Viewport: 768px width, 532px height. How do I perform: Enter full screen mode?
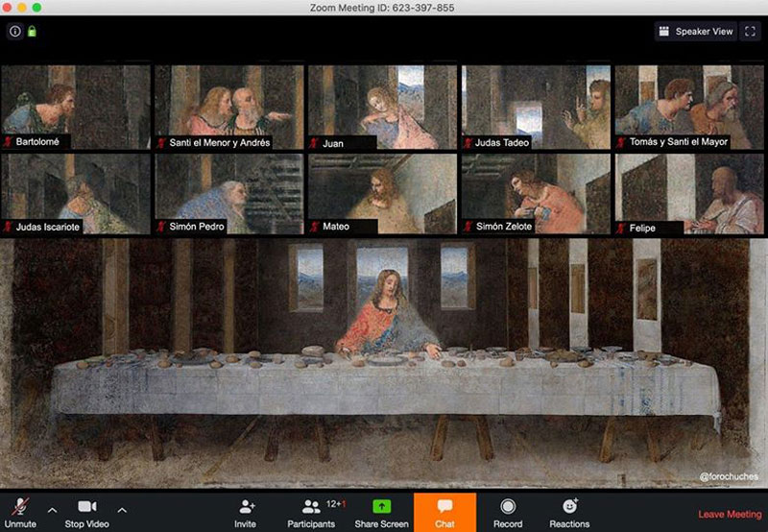[x=751, y=32]
